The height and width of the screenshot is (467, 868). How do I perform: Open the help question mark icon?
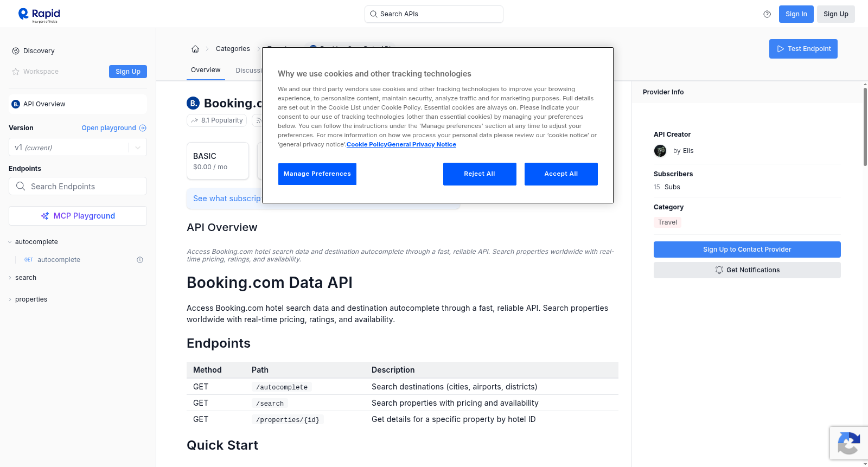pos(767,14)
